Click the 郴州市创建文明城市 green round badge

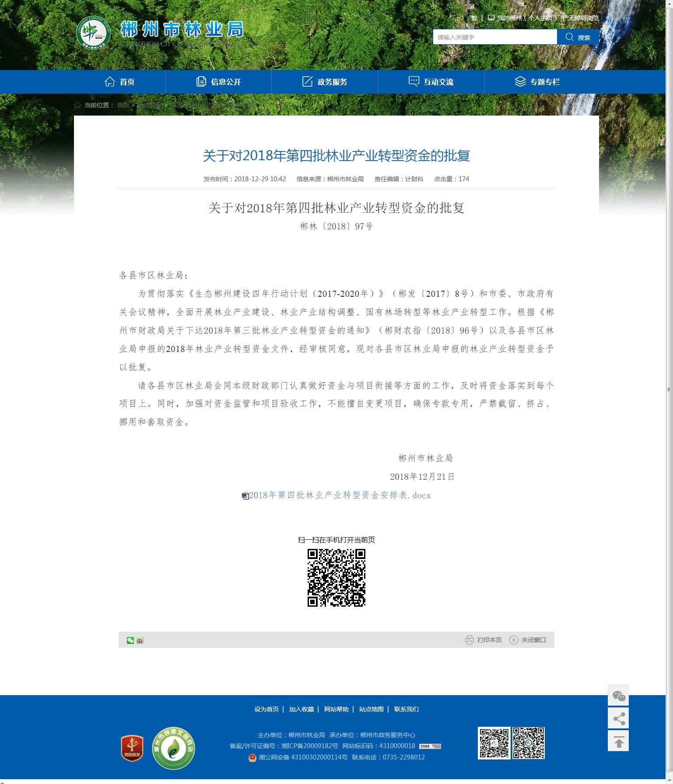click(x=173, y=748)
